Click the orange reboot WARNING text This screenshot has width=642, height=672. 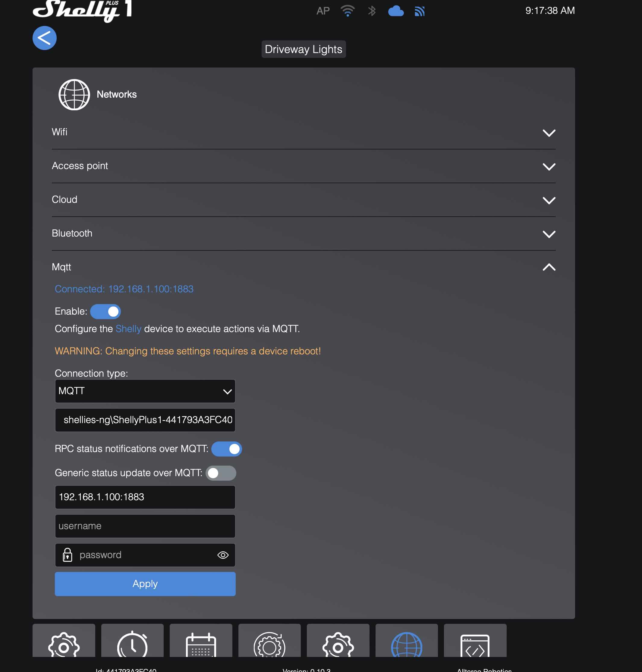click(x=188, y=351)
